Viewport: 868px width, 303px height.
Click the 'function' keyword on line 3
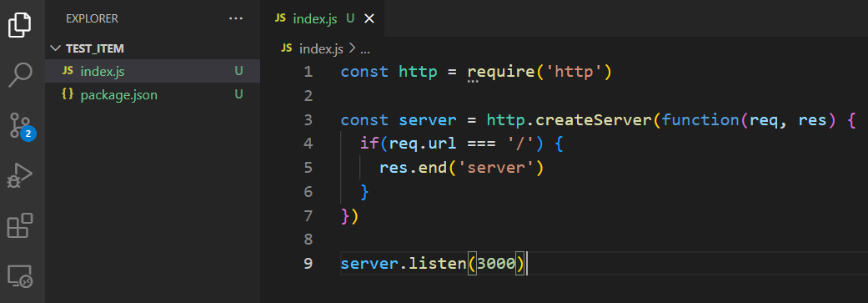[701, 119]
